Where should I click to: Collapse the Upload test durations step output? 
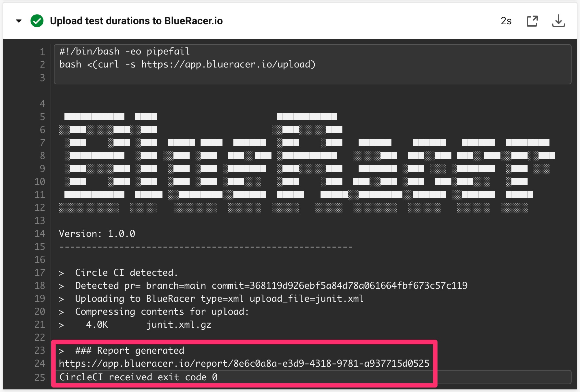(x=18, y=21)
